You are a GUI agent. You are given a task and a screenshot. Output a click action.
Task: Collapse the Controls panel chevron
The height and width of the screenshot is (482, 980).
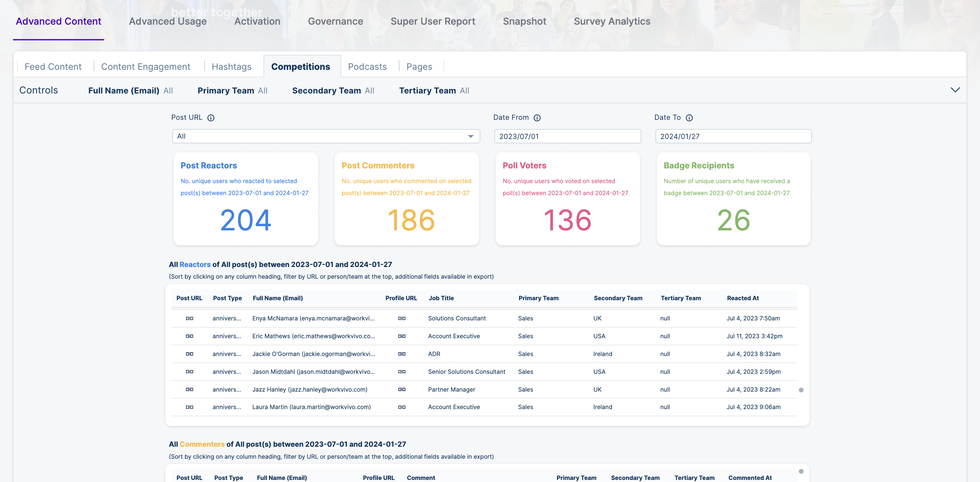click(956, 90)
